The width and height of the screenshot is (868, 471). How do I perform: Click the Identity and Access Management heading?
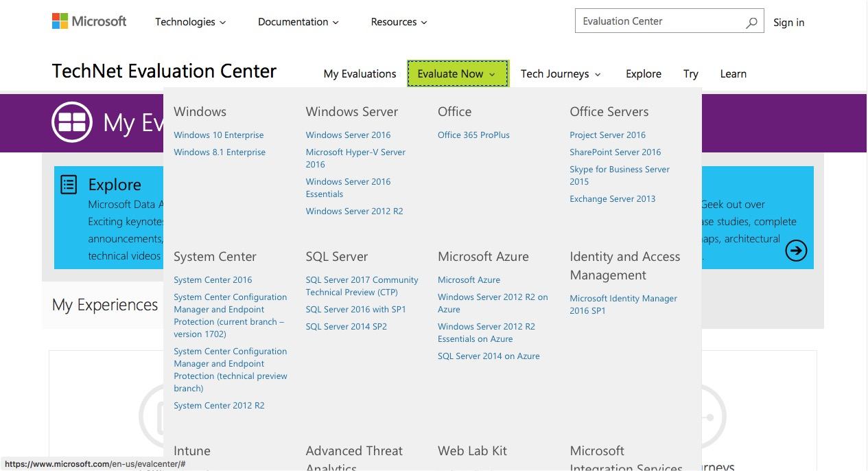point(625,266)
